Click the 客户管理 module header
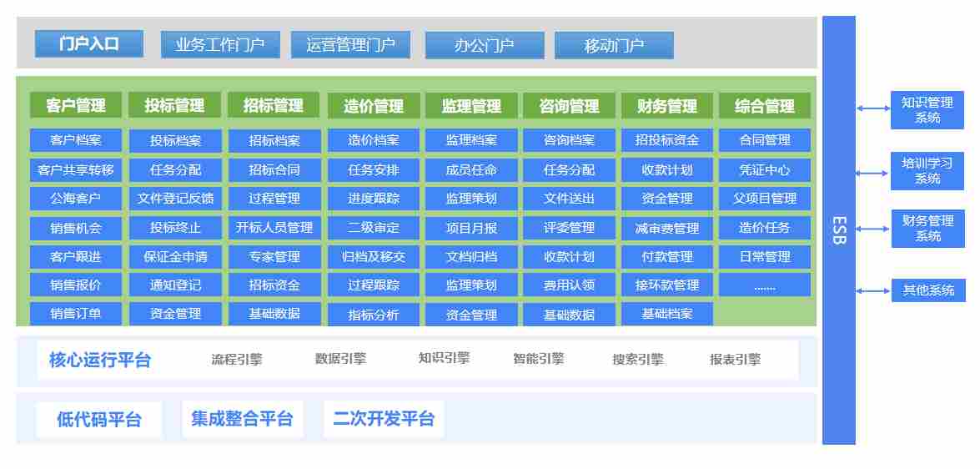980x469 pixels. click(76, 106)
